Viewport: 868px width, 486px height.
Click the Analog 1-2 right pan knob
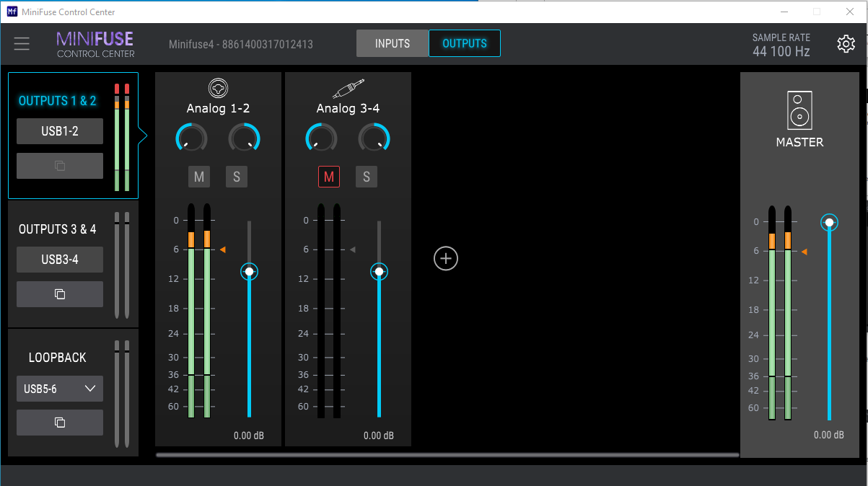[x=245, y=137]
